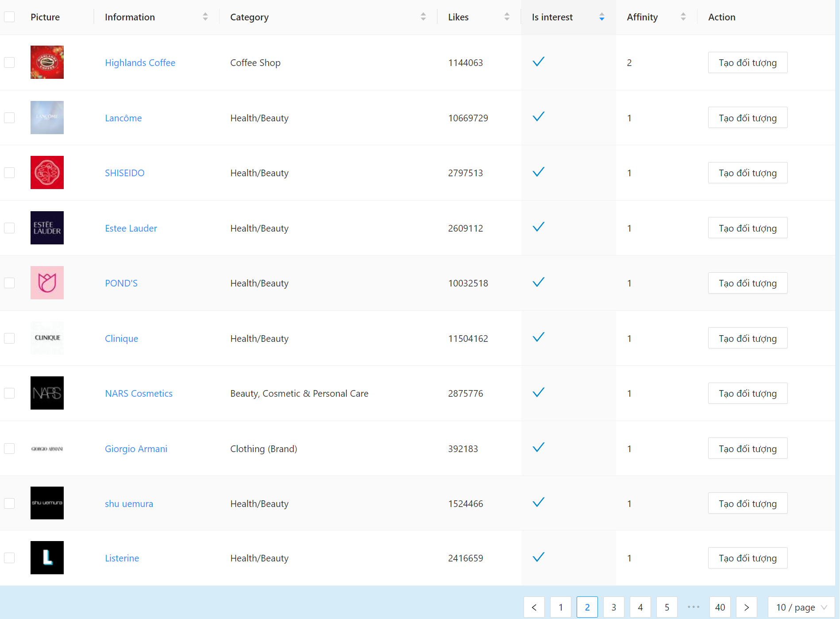Check the Clinique row checkbox
The width and height of the screenshot is (840, 619).
9,338
